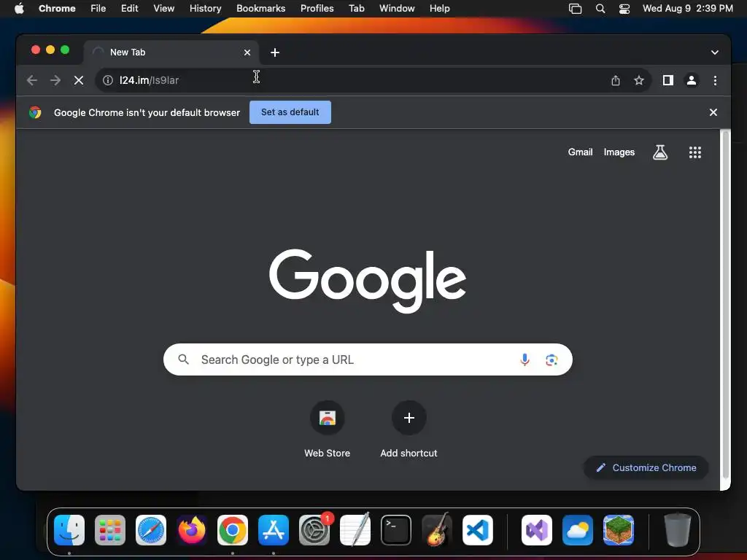Image resolution: width=747 pixels, height=560 pixels.
Task: Click Set as default button
Action: pyautogui.click(x=290, y=112)
